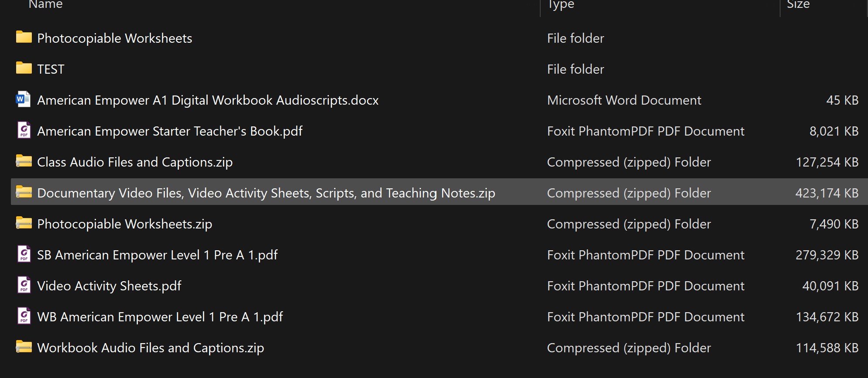Sort files by the Size column header
This screenshot has height=378, width=868.
click(x=798, y=5)
